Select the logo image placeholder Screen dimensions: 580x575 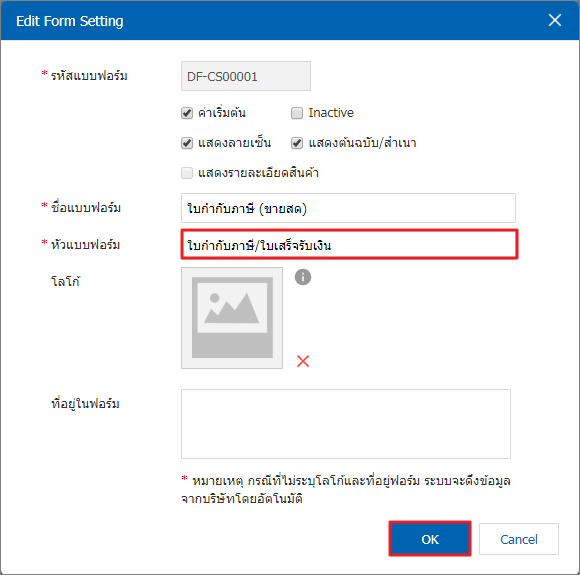tap(232, 318)
